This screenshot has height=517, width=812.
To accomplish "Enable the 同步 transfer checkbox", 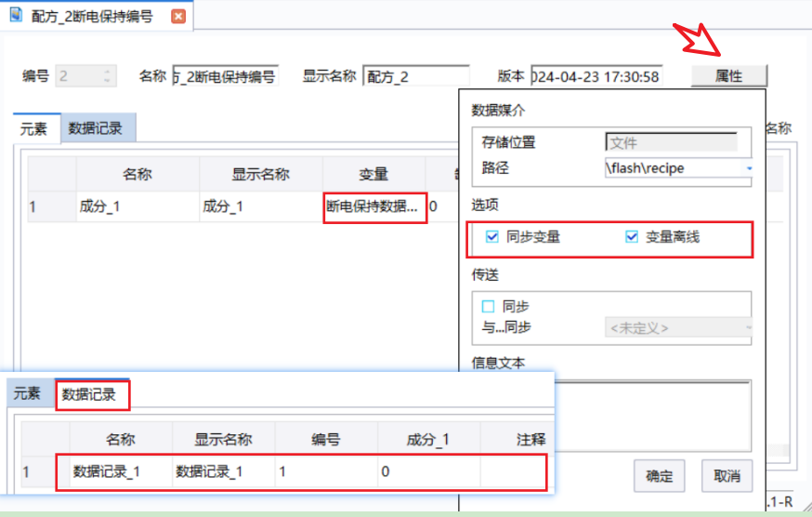I will (x=488, y=307).
